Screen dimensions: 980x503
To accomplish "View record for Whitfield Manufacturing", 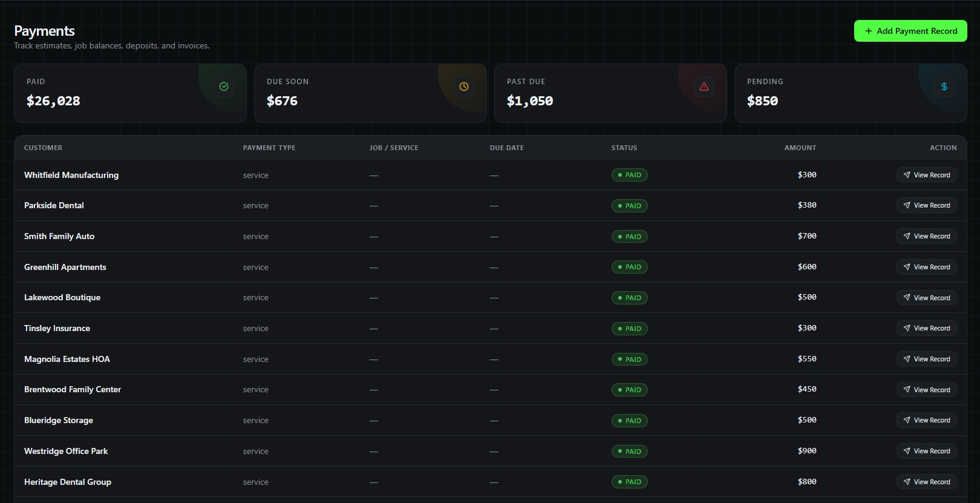I will pyautogui.click(x=926, y=175).
